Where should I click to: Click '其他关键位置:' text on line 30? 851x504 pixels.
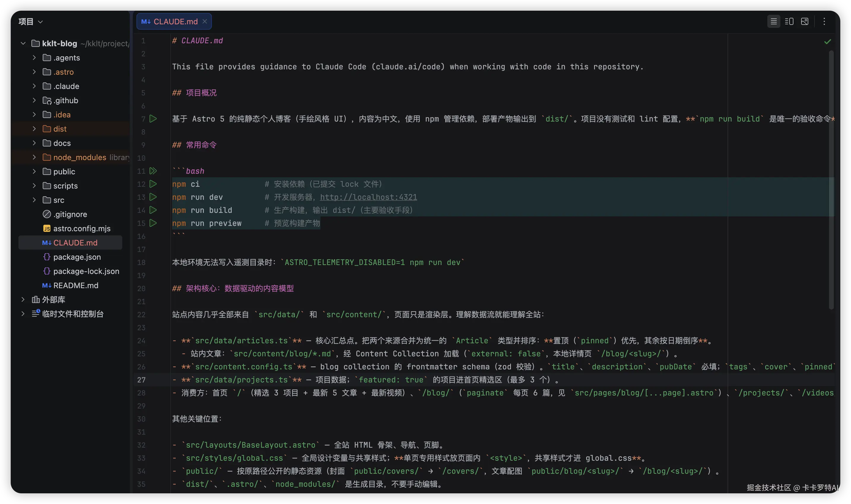(x=197, y=419)
